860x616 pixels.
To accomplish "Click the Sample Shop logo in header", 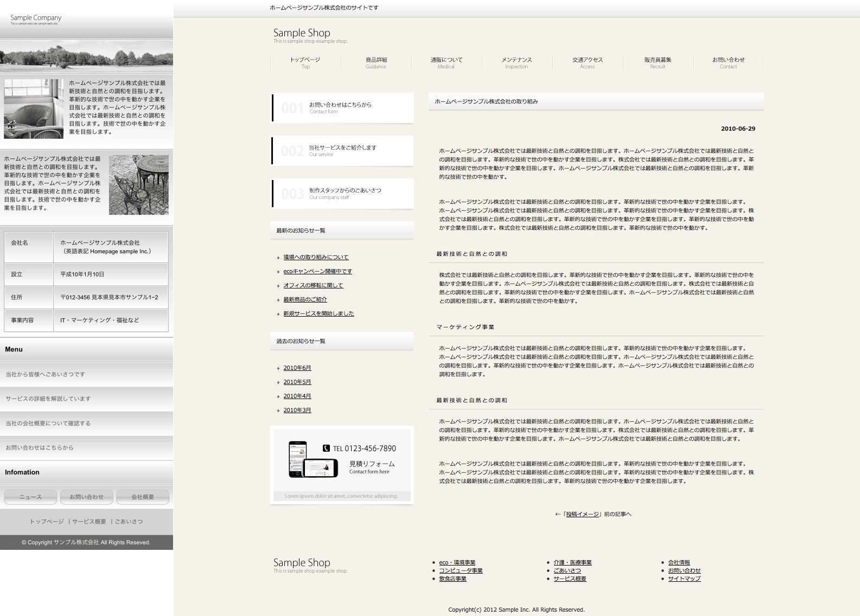I will pos(302,33).
